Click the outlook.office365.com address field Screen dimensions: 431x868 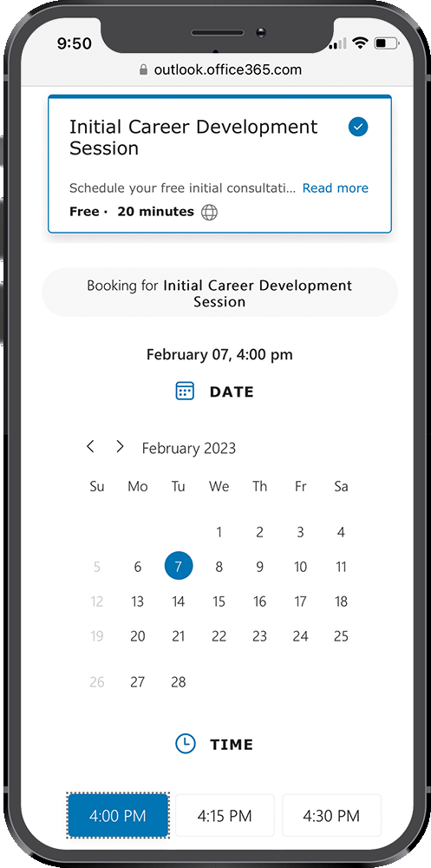[220, 69]
